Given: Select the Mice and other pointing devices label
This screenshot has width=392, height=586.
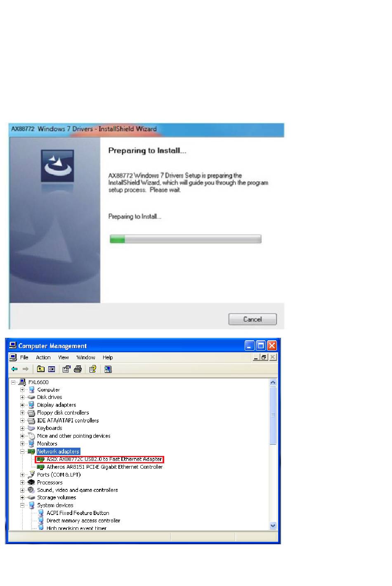Looking at the screenshot, I should (74, 436).
